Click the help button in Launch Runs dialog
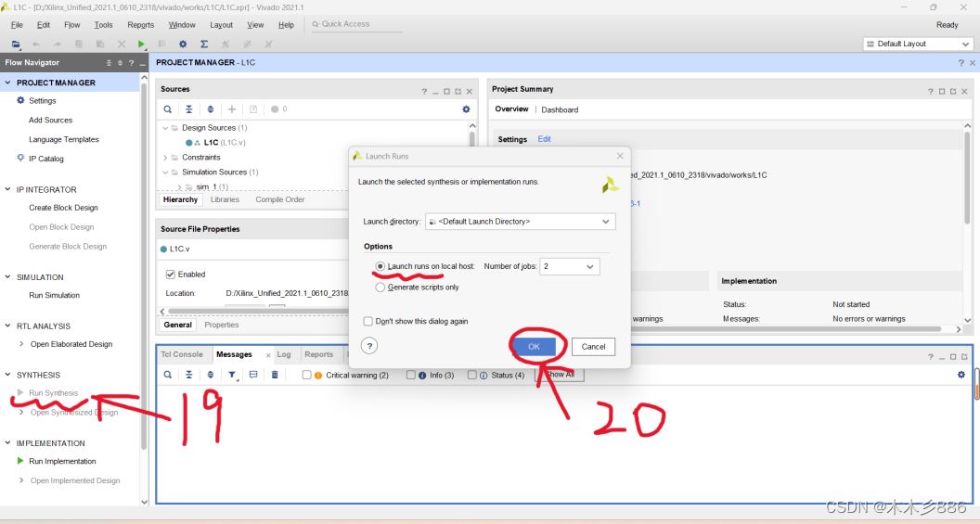This screenshot has height=524, width=980. [x=369, y=346]
